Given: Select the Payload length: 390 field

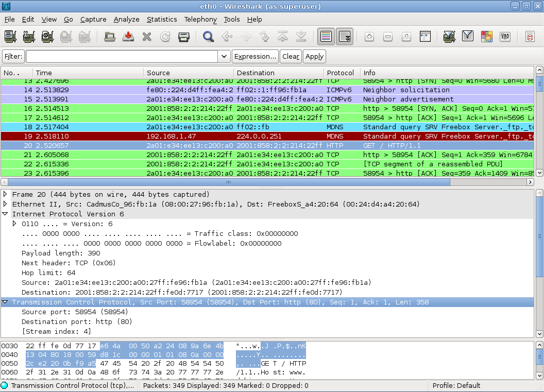Looking at the screenshot, I should click(61, 253).
